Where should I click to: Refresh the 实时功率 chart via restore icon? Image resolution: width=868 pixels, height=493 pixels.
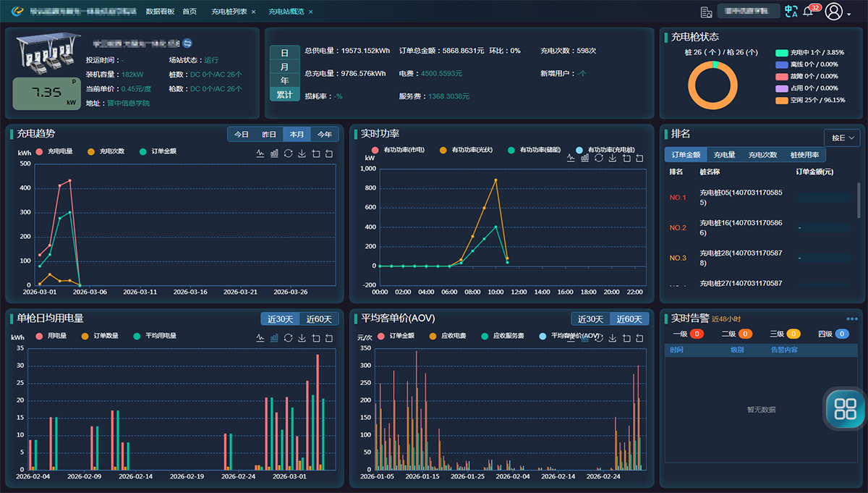click(598, 158)
